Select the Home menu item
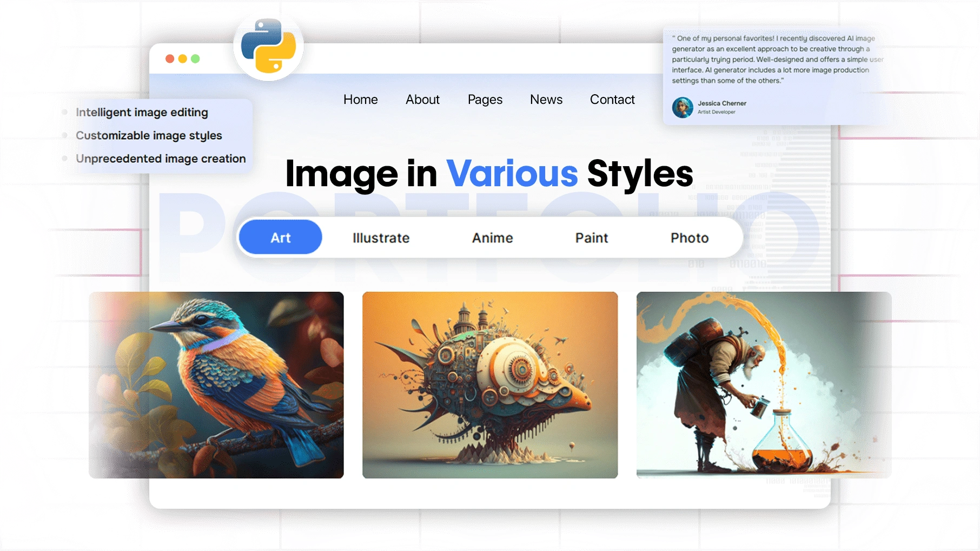 point(360,100)
